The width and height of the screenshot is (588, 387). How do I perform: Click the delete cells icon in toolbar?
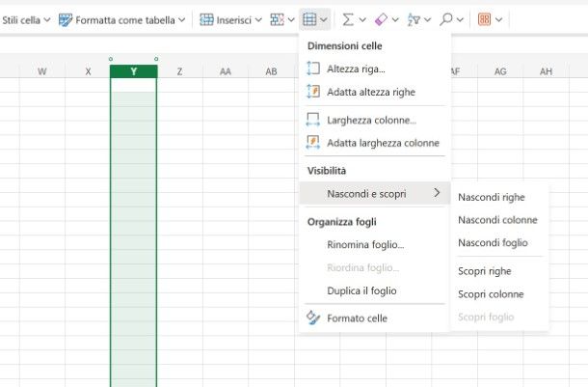click(x=278, y=19)
